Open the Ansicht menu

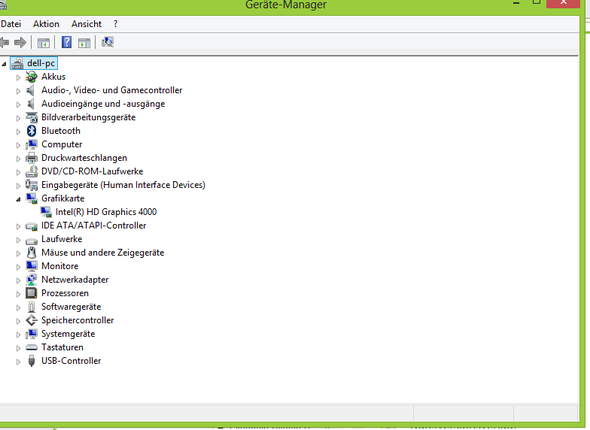(x=87, y=24)
